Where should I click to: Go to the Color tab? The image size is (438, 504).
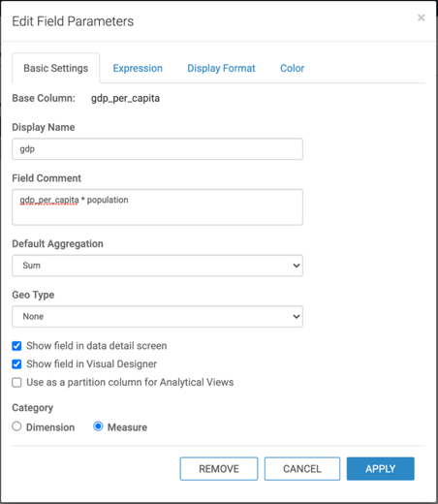click(x=292, y=68)
